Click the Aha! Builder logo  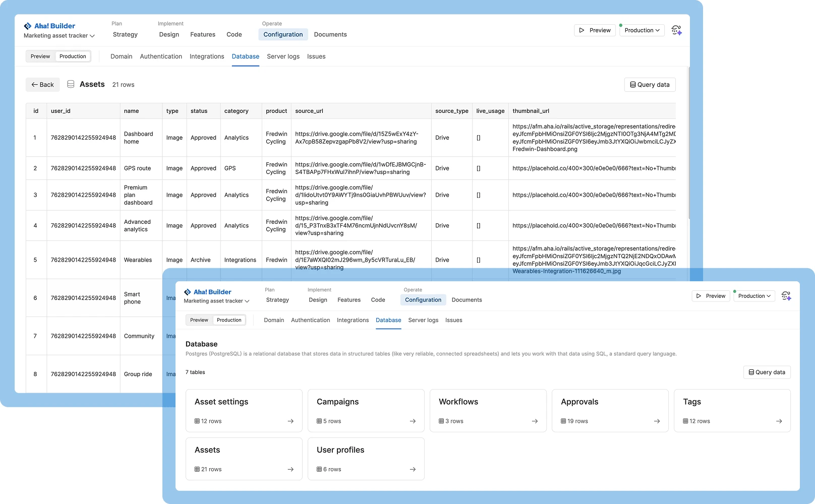point(50,26)
